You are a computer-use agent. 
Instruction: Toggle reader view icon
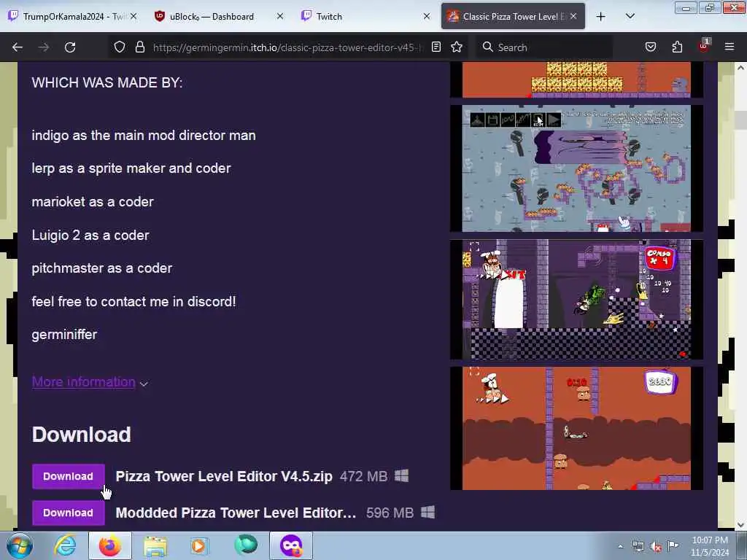click(x=436, y=47)
